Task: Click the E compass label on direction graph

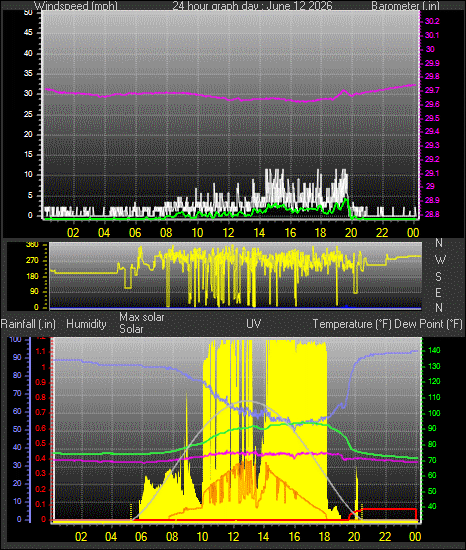Action: click(438, 292)
